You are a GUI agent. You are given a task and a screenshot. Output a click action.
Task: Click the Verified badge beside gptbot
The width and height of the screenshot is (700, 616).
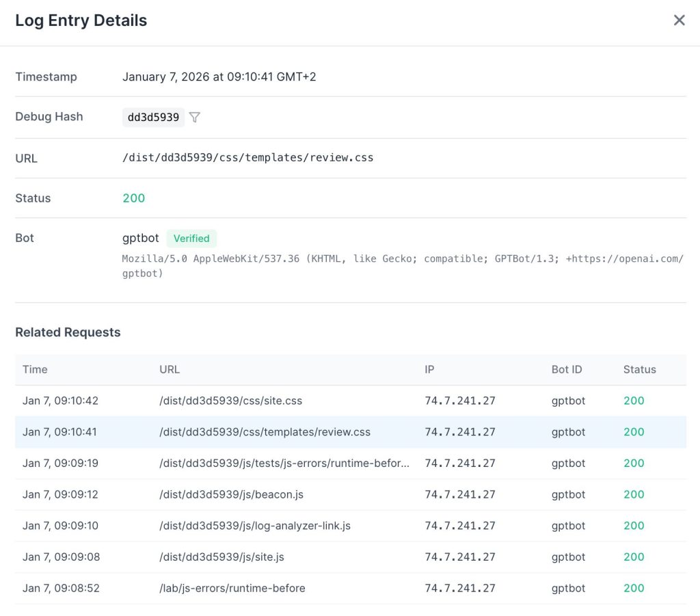191,239
